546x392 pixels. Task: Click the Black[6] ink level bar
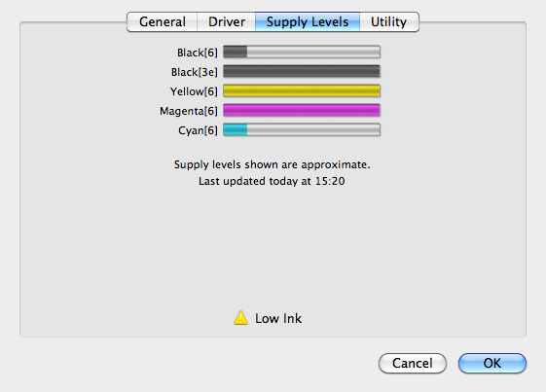[x=302, y=52]
